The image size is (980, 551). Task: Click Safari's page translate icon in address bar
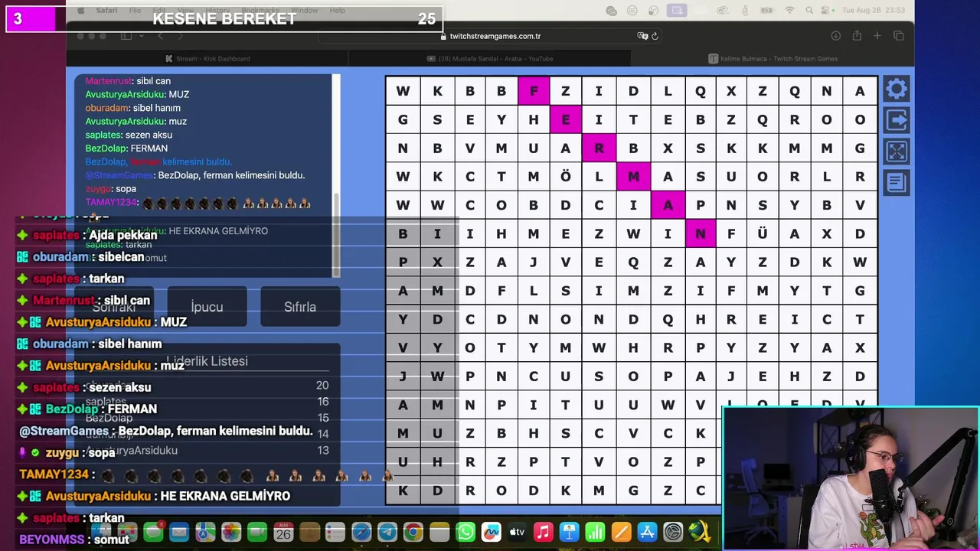(x=642, y=36)
